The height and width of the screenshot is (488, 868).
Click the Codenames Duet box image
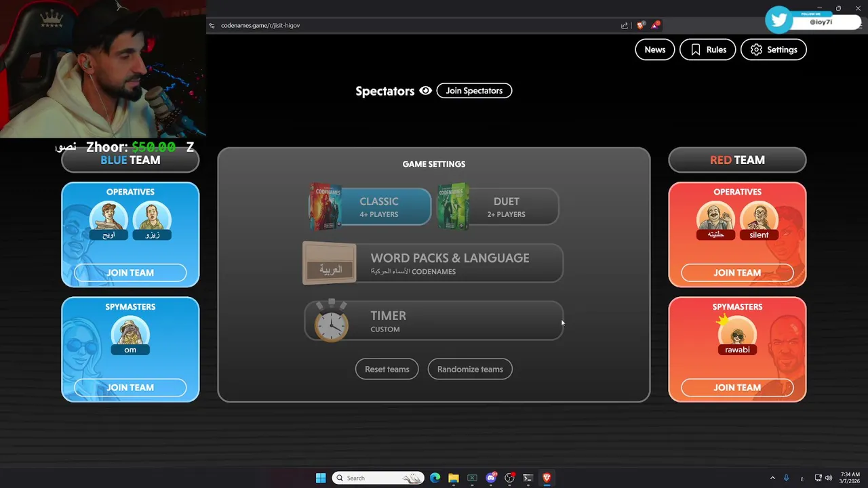point(453,207)
